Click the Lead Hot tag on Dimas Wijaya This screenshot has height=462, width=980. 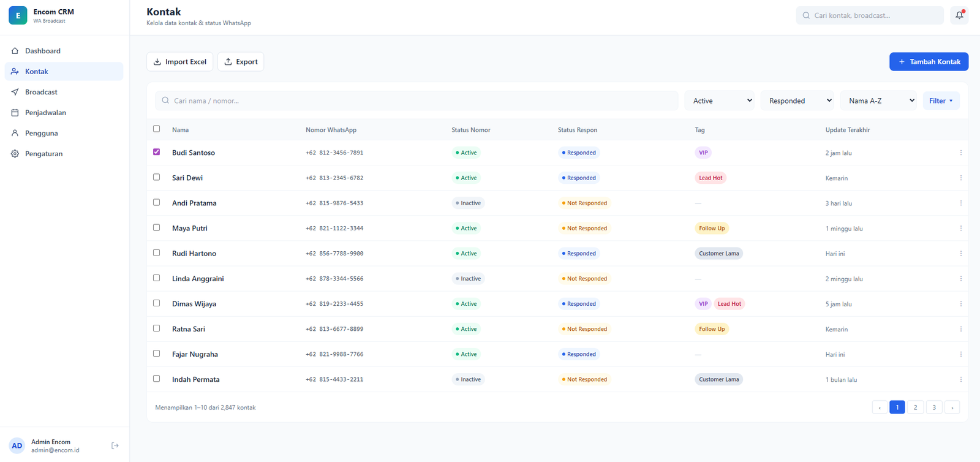[729, 304]
